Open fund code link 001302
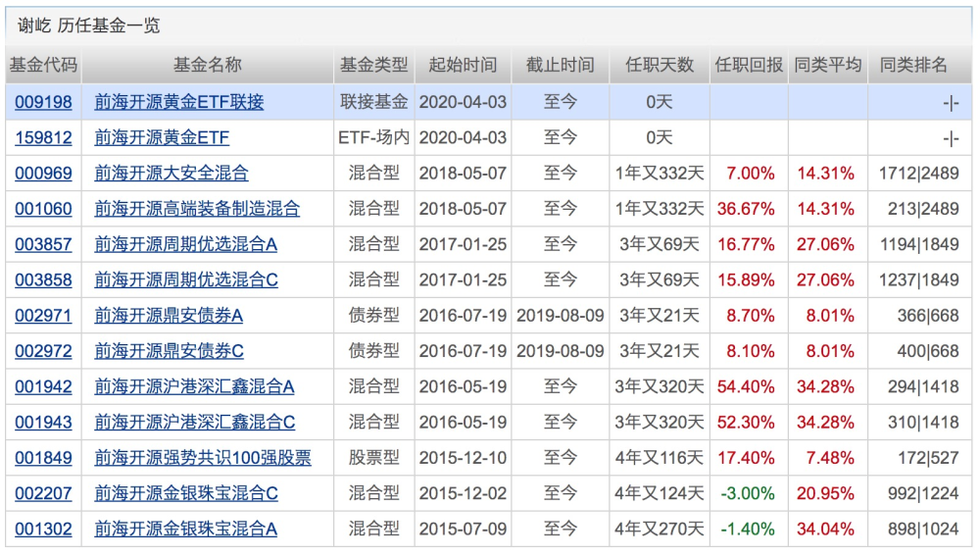This screenshot has height=557, width=980. click(43, 530)
